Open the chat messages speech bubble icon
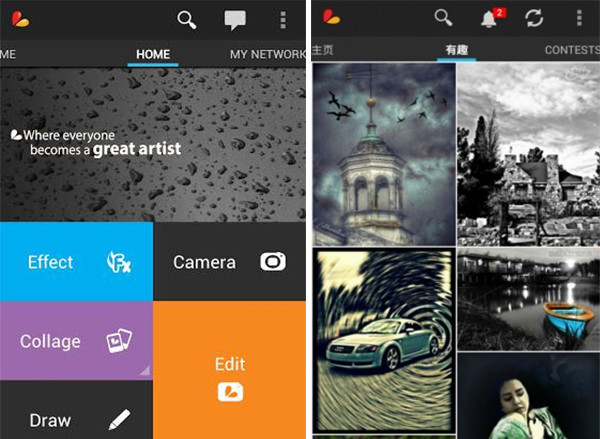600x439 pixels. pos(235,19)
